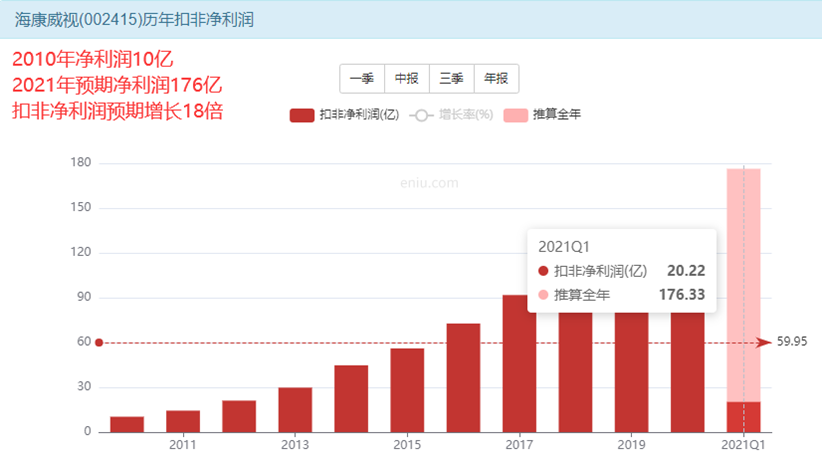Click the 2013 profit bar
The height and width of the screenshot is (457, 822).
click(295, 410)
